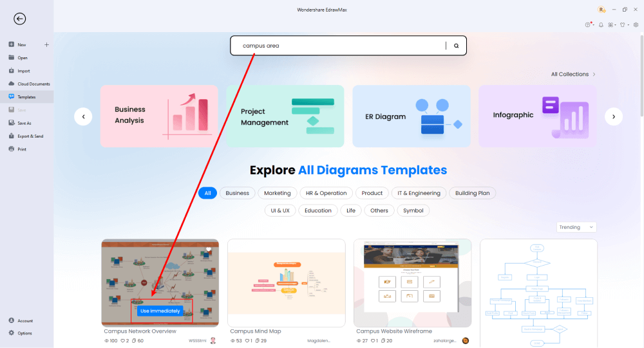Click the author avatar beside zahalarge

[x=466, y=341]
